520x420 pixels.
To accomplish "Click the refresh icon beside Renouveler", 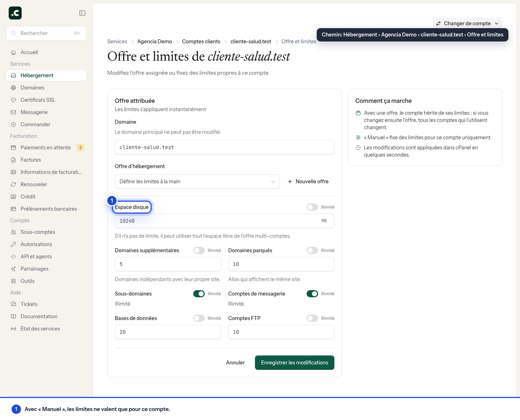I will pyautogui.click(x=13, y=184).
